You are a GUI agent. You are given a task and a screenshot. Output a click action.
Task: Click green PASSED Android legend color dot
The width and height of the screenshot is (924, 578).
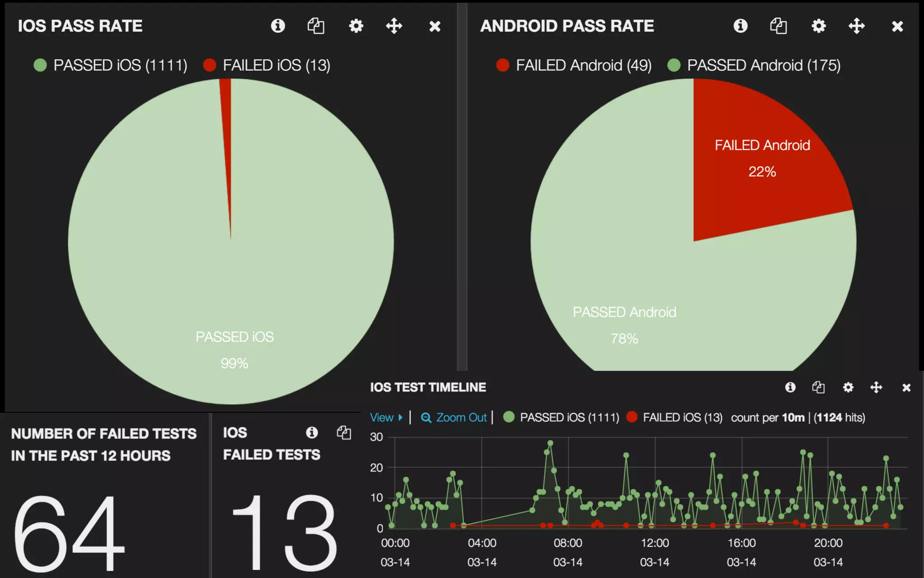674,65
